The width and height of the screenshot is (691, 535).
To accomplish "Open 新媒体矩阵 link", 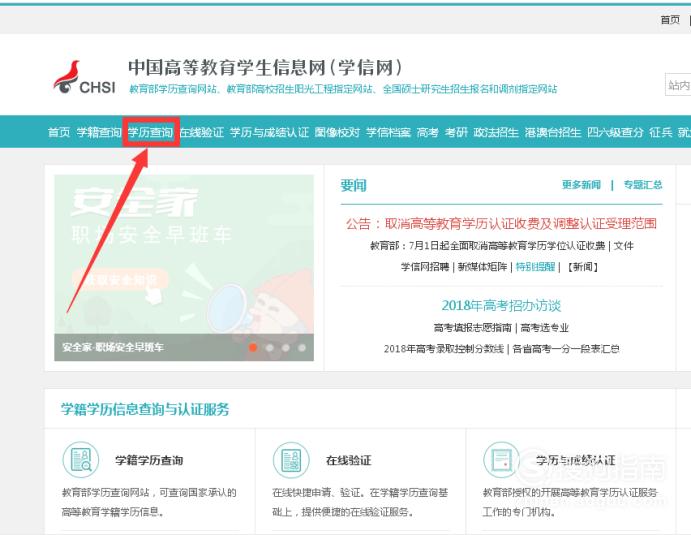I will click(x=482, y=267).
